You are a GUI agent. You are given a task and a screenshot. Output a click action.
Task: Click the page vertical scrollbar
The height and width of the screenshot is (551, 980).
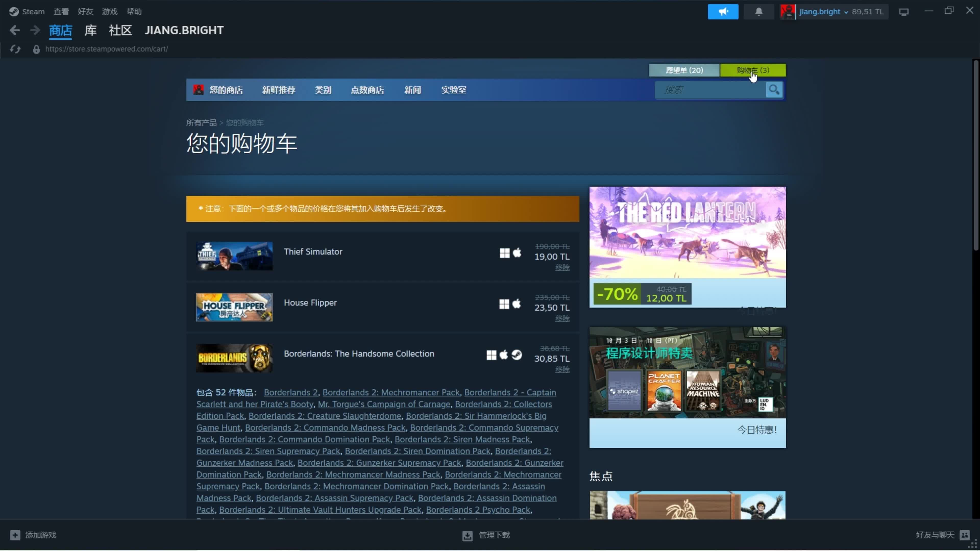976,155
